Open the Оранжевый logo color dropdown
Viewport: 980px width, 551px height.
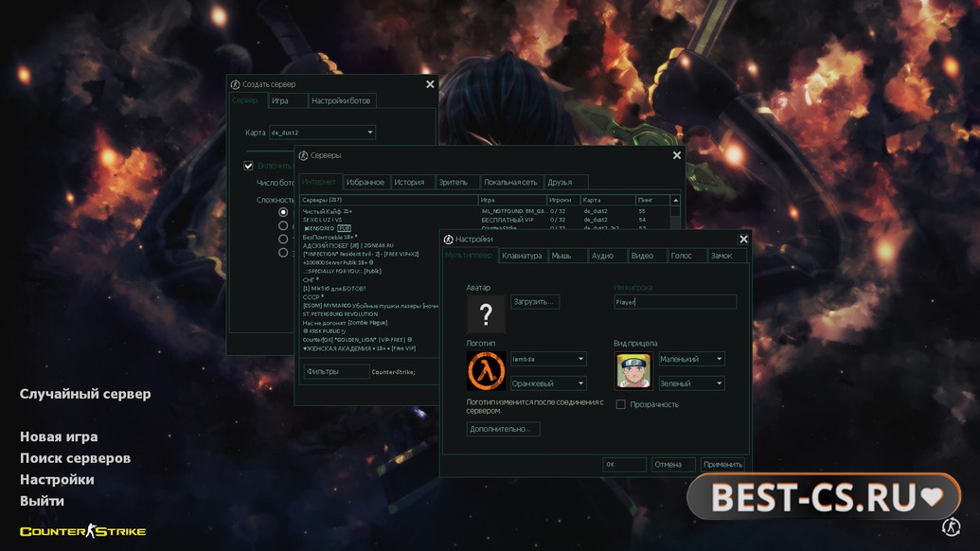(548, 382)
